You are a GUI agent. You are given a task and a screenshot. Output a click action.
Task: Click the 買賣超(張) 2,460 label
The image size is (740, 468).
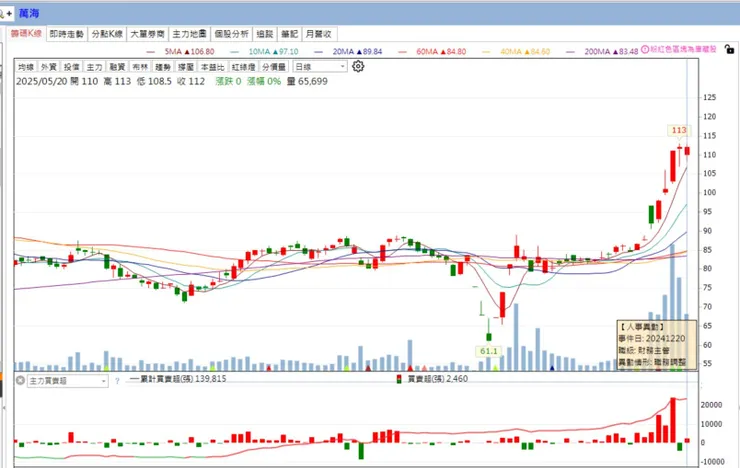point(437,379)
